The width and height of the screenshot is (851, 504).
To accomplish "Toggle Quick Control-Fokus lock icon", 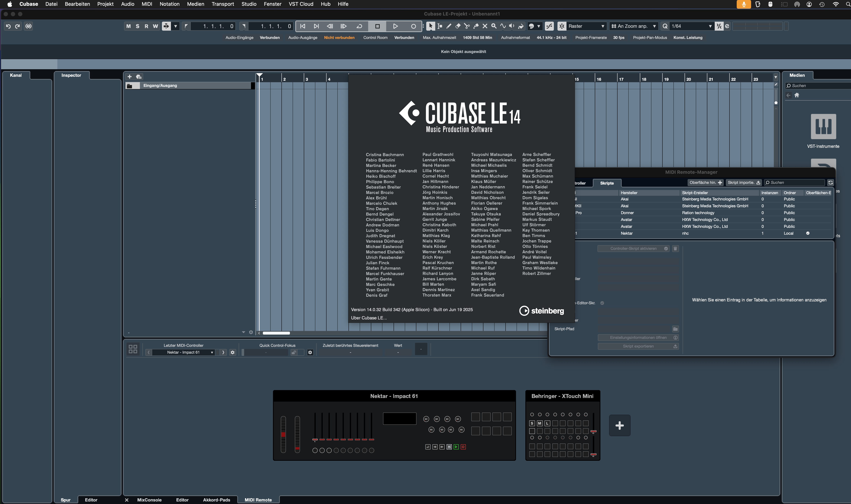I will (x=294, y=353).
